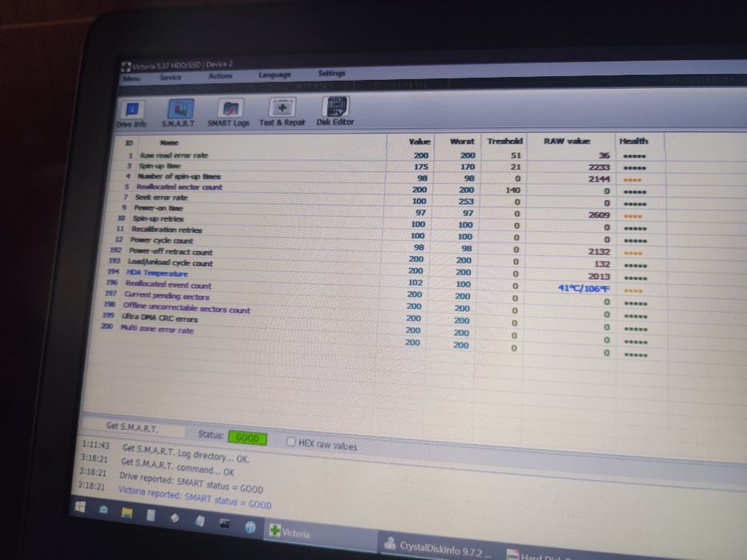Image resolution: width=747 pixels, height=560 pixels.
Task: Click the RAW value 2233
Action: 599,167
